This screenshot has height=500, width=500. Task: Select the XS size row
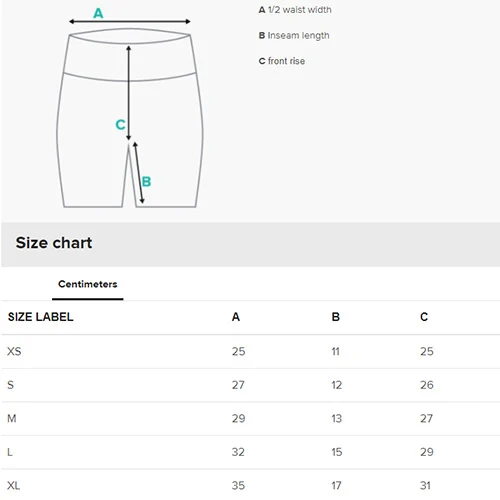[x=250, y=352]
